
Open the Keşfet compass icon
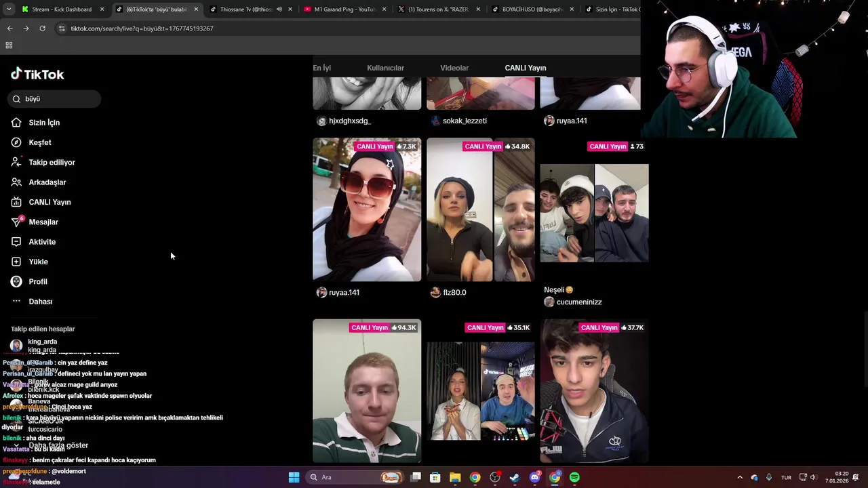point(16,142)
